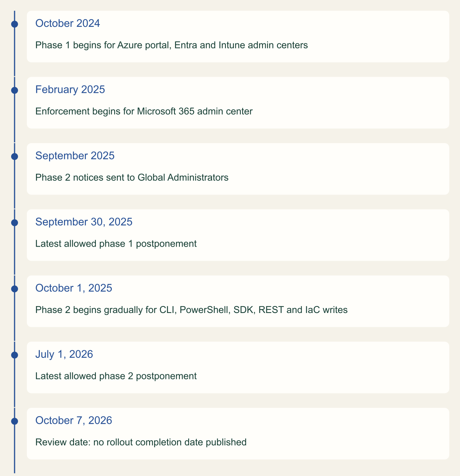Click the October 1, 2025 timeline dot
The height and width of the screenshot is (476, 460).
[x=15, y=289]
